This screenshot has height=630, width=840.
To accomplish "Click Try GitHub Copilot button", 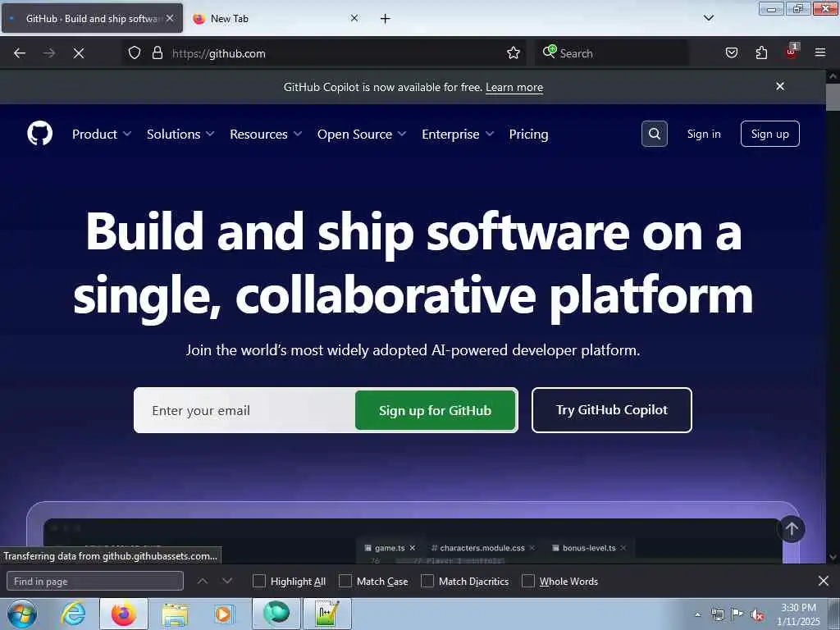I will coord(612,410).
